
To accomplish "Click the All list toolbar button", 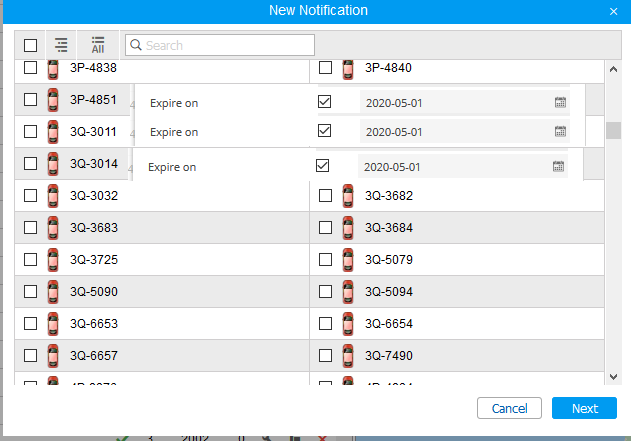I will coord(97,45).
